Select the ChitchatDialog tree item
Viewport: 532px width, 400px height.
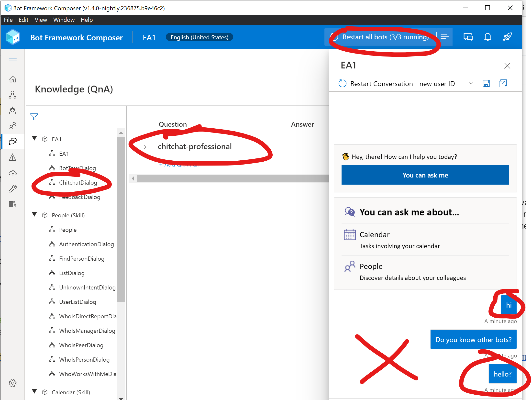pyautogui.click(x=78, y=182)
